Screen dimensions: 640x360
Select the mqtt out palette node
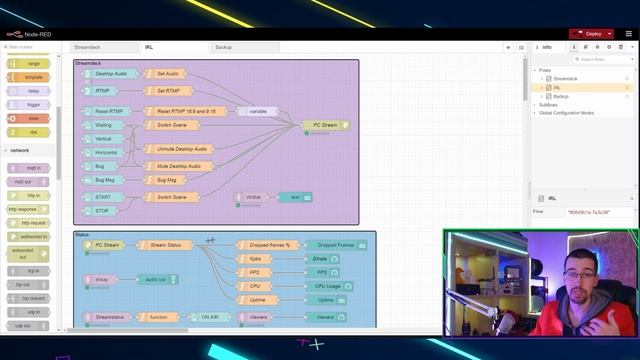point(28,182)
